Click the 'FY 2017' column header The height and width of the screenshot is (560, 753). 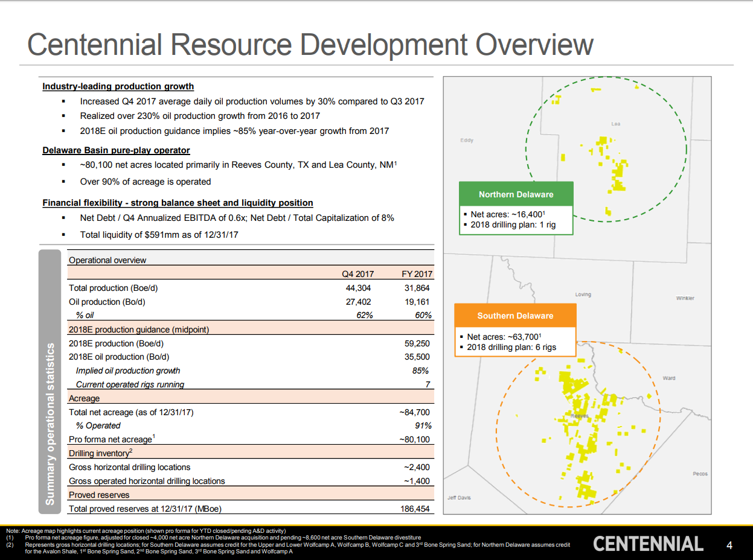(x=417, y=275)
